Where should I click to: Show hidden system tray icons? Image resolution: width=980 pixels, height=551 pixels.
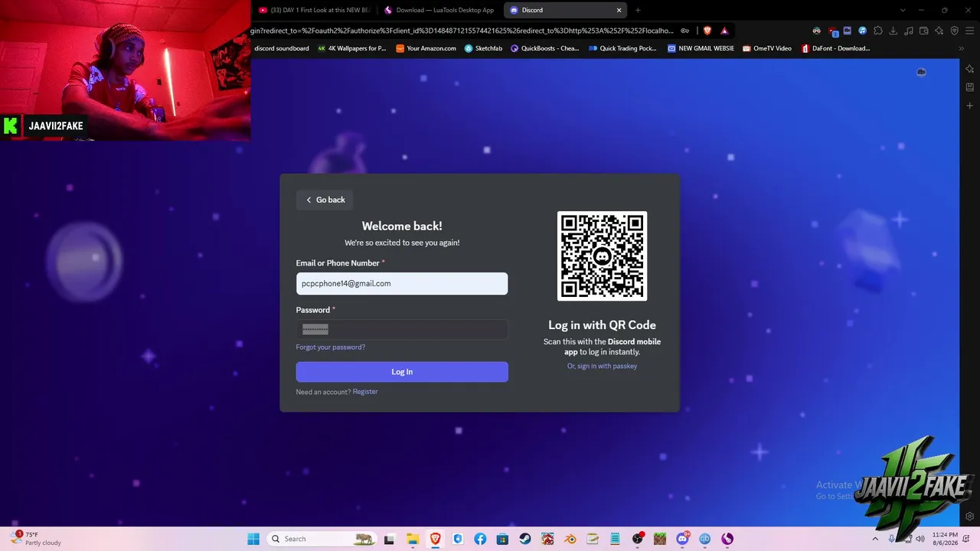(x=877, y=539)
